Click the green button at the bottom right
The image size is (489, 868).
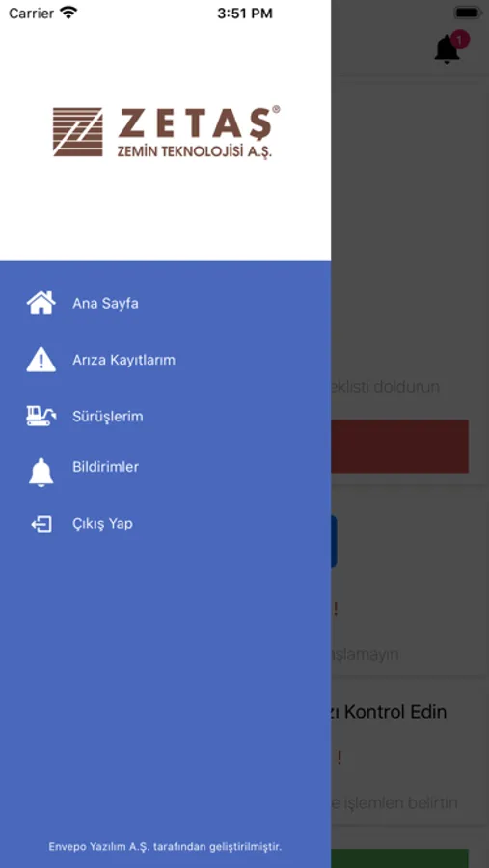400,858
